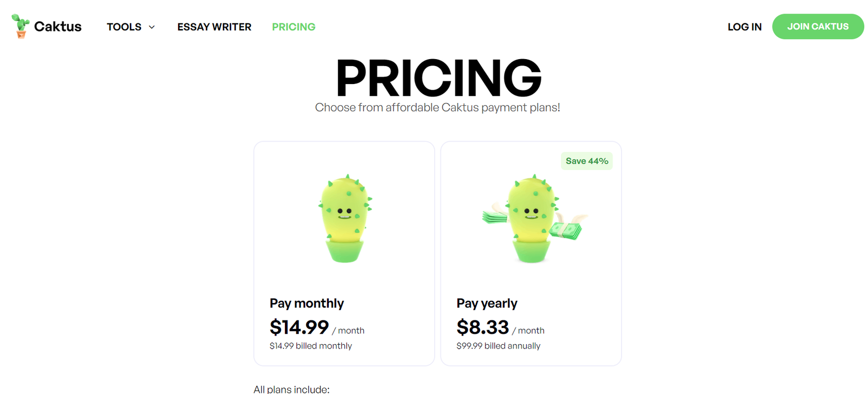868x394 pixels.
Task: Click the plain cactus mascot in monthly plan
Action: [x=345, y=219]
